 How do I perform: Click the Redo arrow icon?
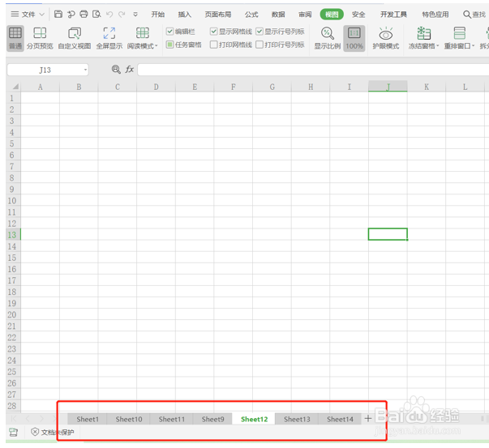click(122, 15)
